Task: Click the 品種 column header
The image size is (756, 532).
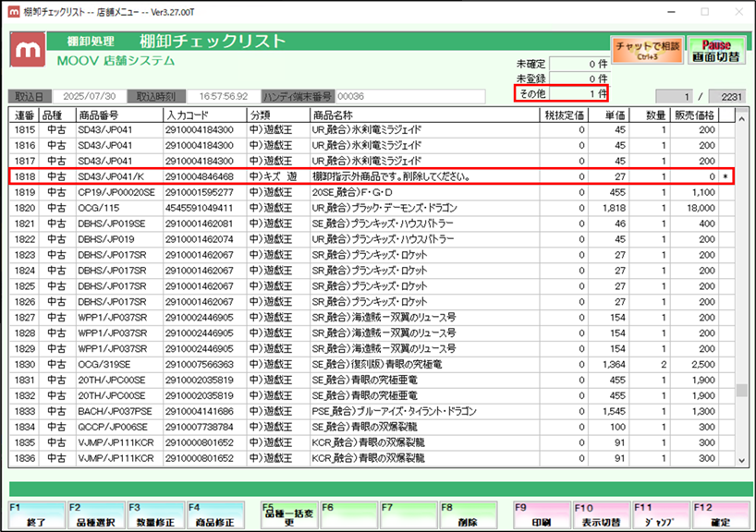Action: coord(58,115)
